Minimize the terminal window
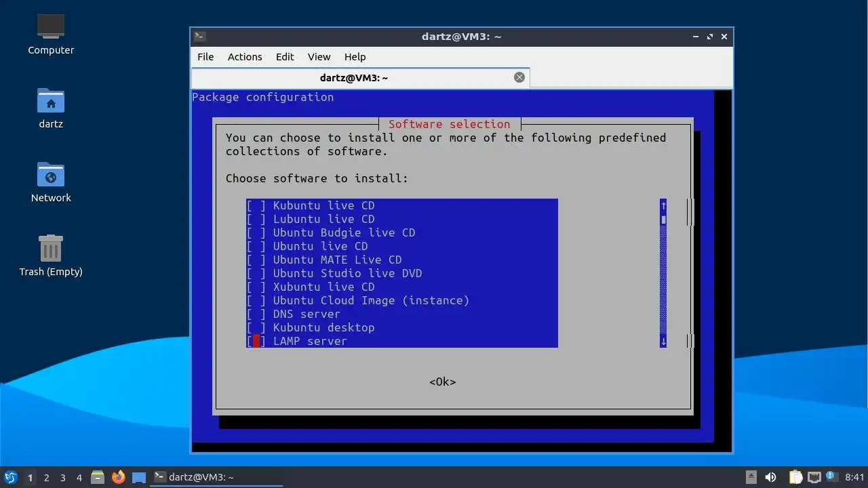 point(696,37)
